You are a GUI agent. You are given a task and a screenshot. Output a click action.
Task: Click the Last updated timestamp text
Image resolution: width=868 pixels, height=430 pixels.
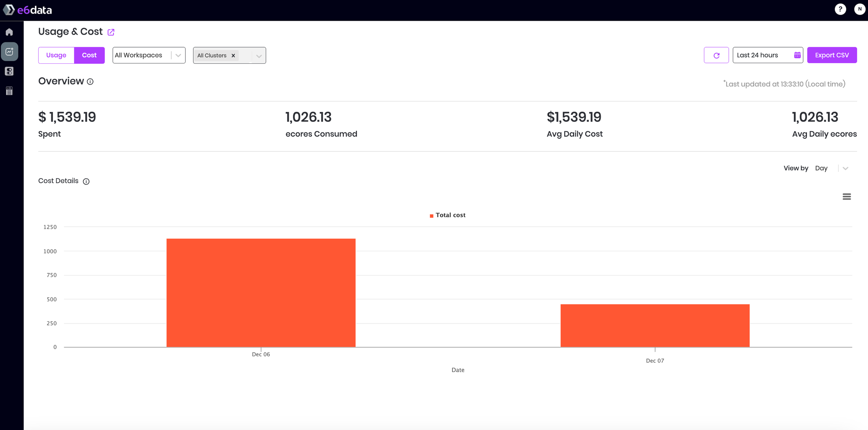click(x=784, y=84)
